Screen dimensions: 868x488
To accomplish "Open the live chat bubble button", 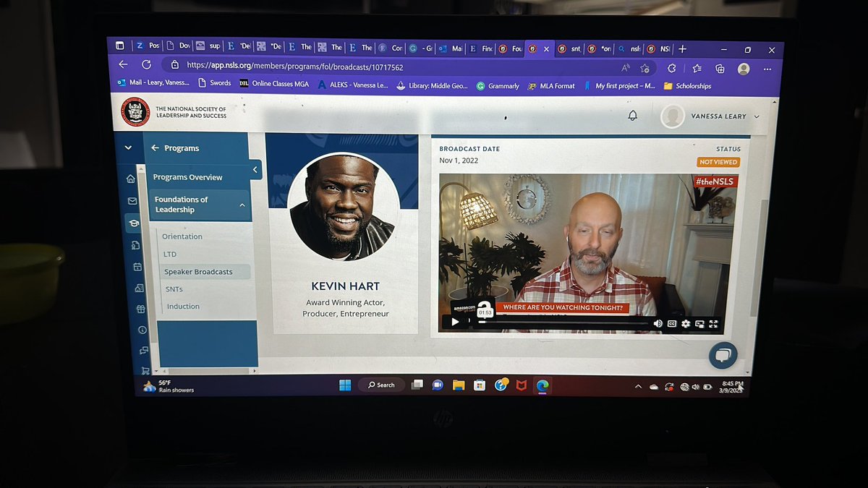I will tap(723, 354).
